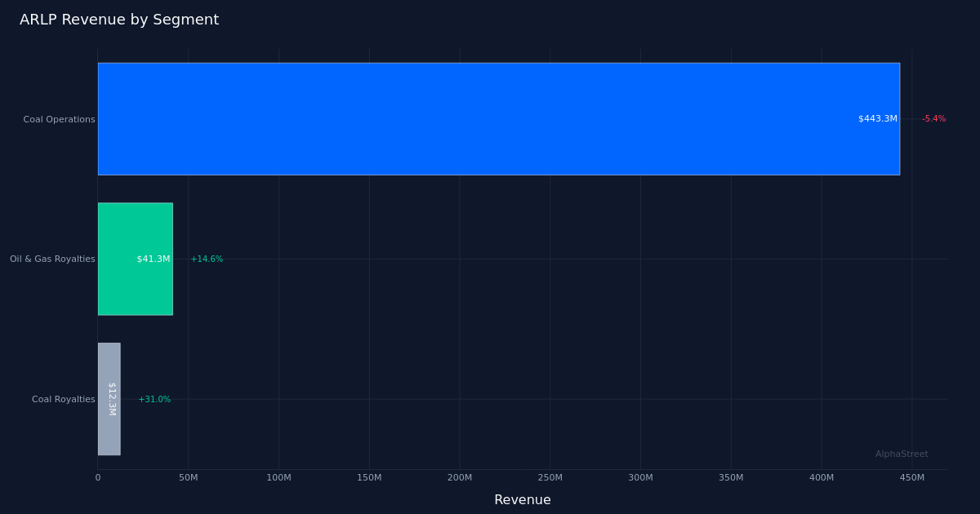Click the Revenue axis title
The width and height of the screenshot is (980, 514).
coord(523,499)
